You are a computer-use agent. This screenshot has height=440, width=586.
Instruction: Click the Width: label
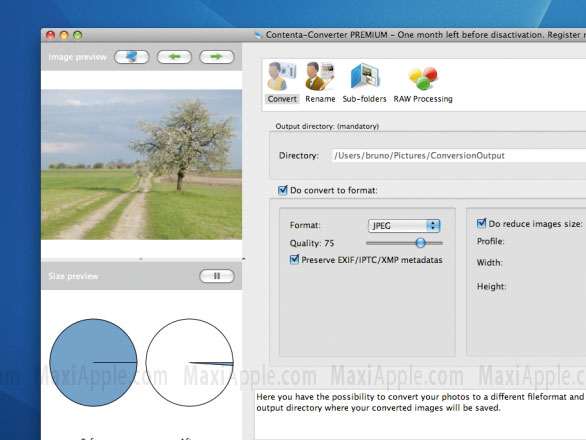tap(490, 262)
